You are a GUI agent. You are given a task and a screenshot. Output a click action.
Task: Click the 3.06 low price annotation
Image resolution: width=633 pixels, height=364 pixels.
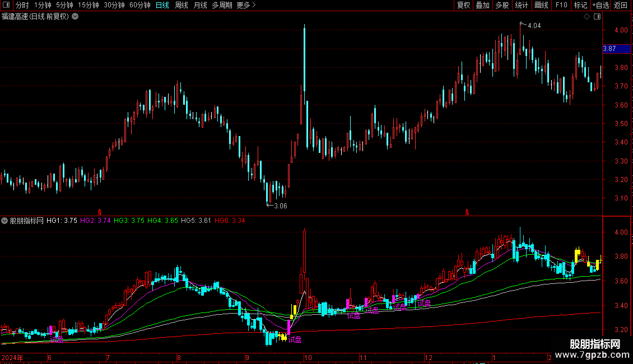281,206
